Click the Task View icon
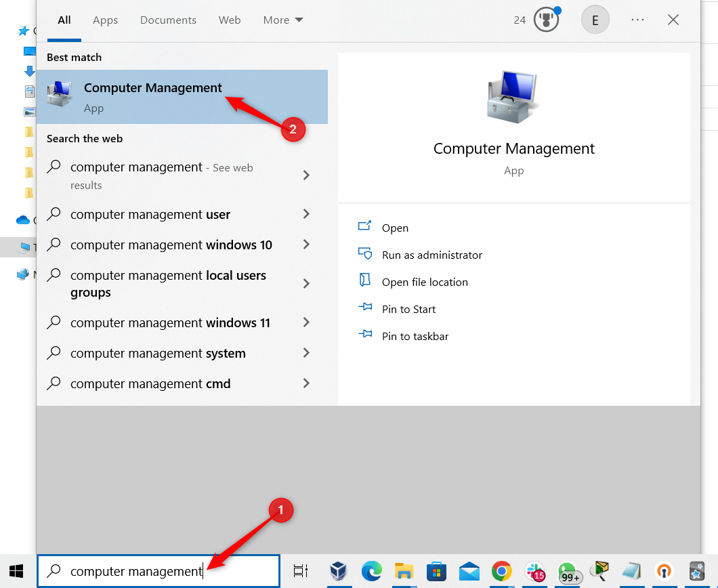Viewport: 718px width, 588px height. 301,571
